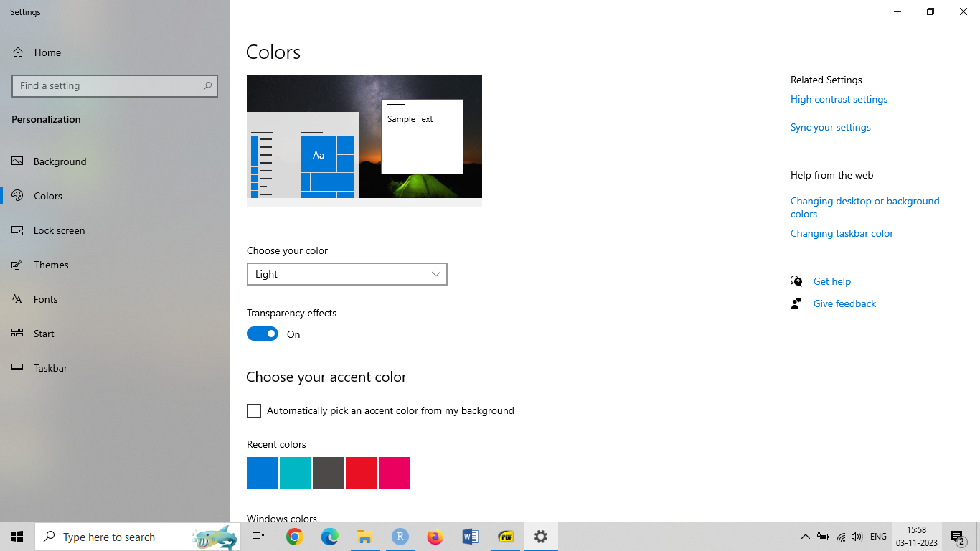The width and height of the screenshot is (980, 551).
Task: Select the Lock screen icon
Action: pos(18,230)
